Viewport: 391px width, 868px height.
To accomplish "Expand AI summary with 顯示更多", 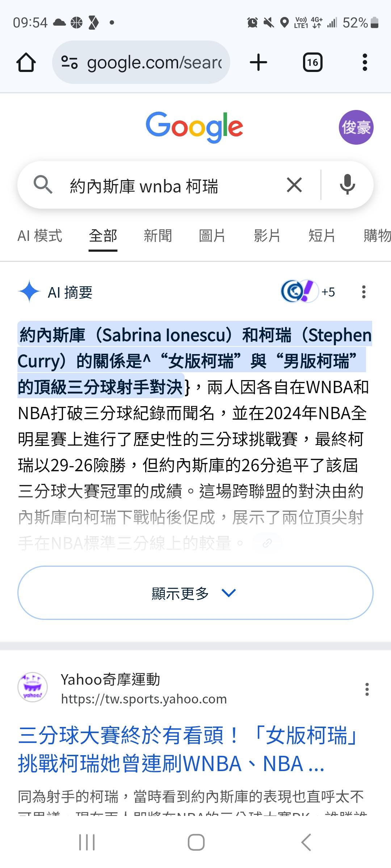I will (x=195, y=593).
